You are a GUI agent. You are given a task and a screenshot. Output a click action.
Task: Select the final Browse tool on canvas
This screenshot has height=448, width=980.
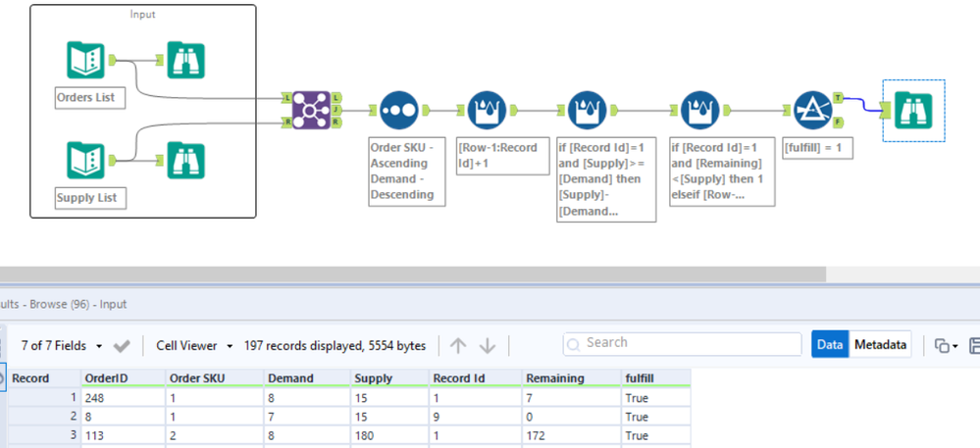(912, 111)
